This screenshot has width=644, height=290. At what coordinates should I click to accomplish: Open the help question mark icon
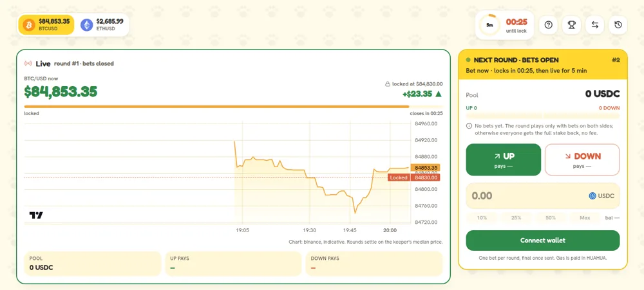pos(548,25)
